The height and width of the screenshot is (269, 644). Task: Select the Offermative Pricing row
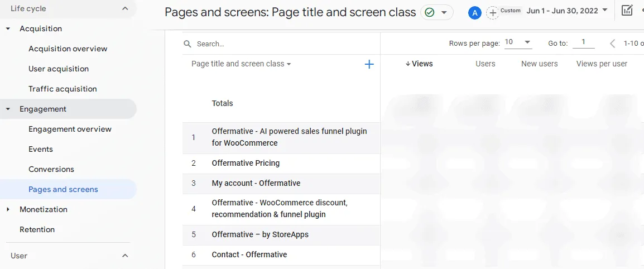[x=281, y=164]
